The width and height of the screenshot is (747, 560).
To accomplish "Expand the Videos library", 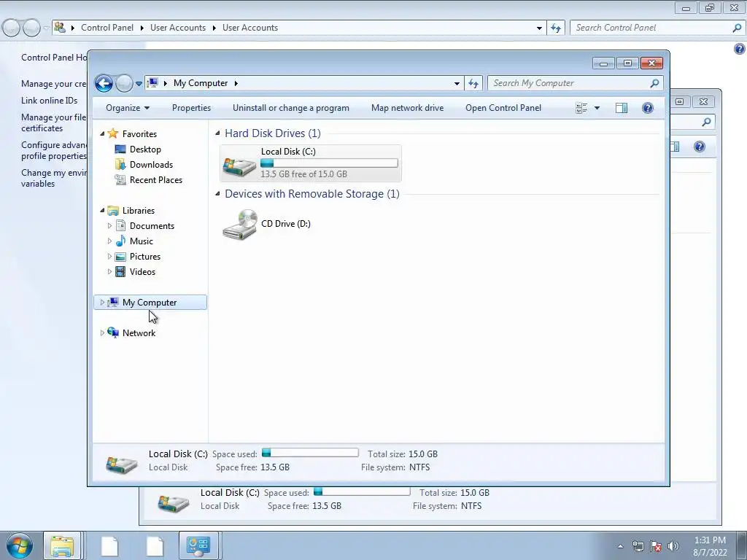I will click(109, 271).
